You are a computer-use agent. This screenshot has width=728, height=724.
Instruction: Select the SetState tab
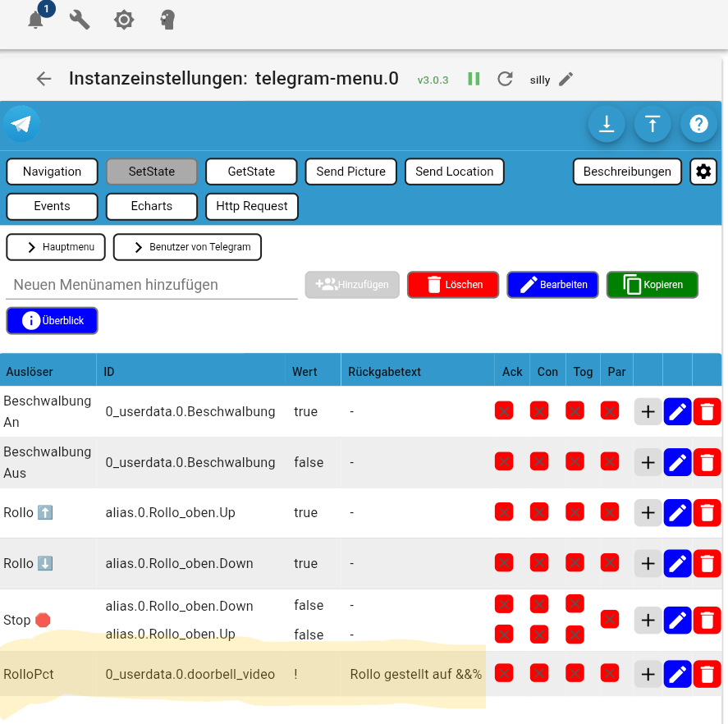point(152,172)
